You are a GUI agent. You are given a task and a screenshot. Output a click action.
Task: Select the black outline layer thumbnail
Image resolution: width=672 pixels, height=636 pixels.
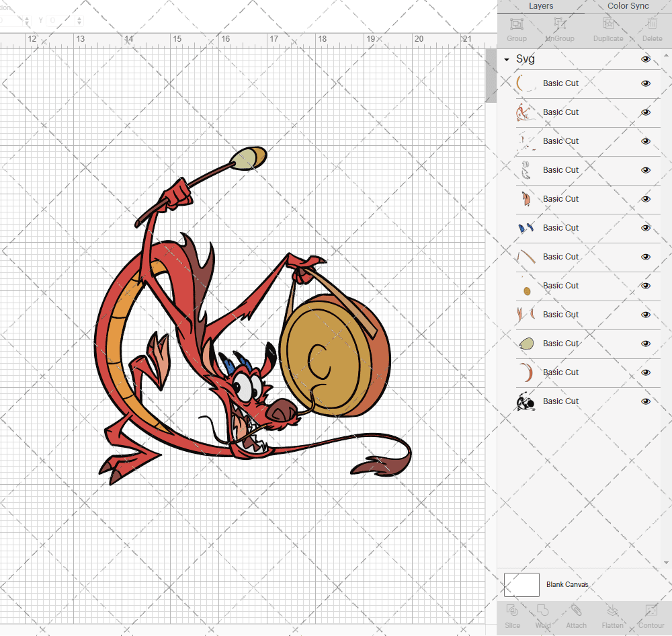pos(526,402)
